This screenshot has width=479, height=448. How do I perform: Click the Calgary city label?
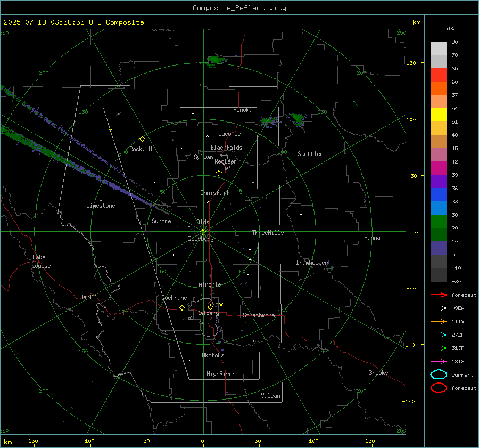coord(208,313)
